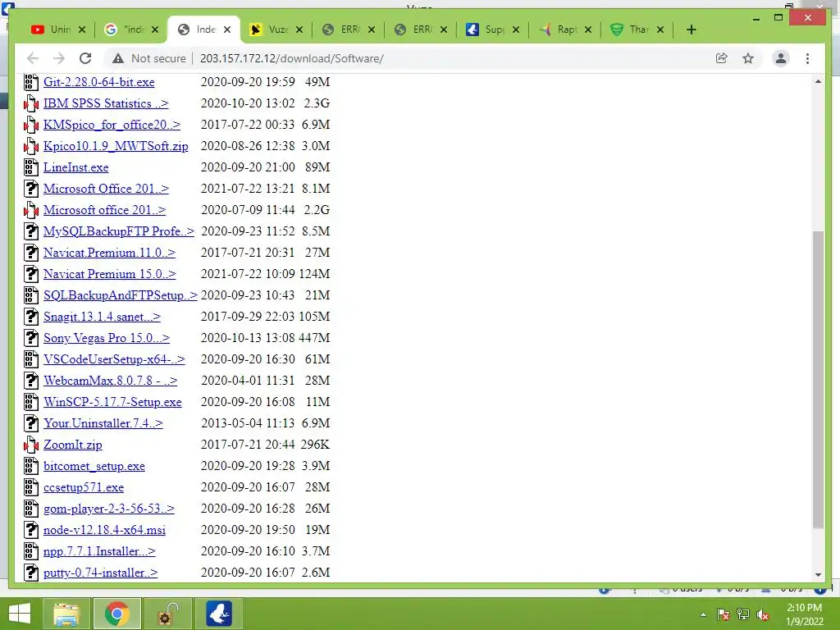
Task: Open the Your.Uninstaller.7.4 link
Action: tap(103, 423)
